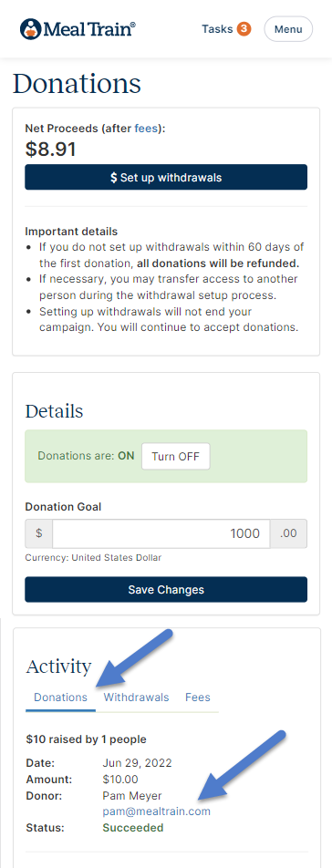
Task: Open the fees link in Net Proceeds
Action: pos(147,129)
